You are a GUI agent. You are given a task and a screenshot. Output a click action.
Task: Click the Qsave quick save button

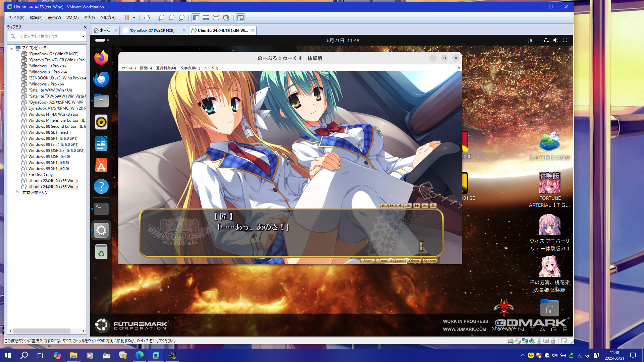[398, 261]
